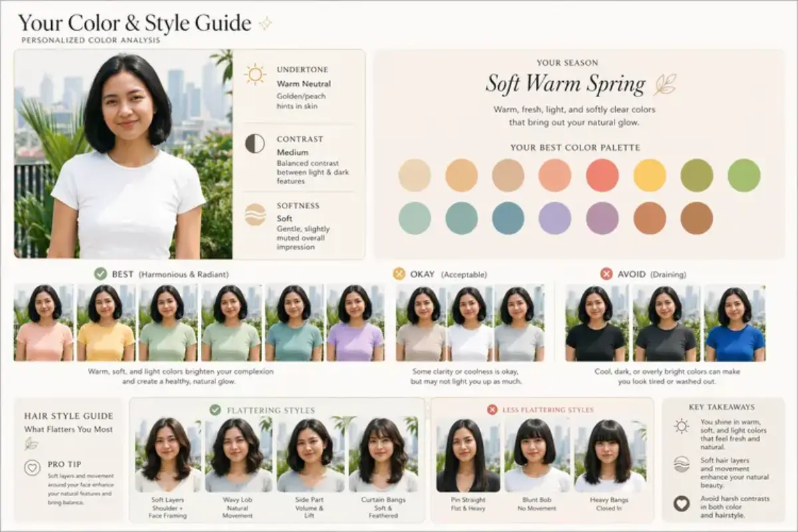
Task: Click the Soft Warm Spring season heading
Action: 565,84
